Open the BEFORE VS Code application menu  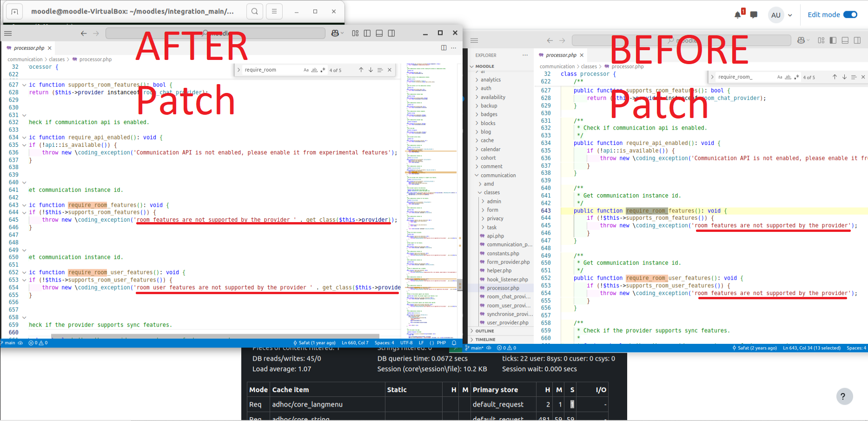coord(474,40)
